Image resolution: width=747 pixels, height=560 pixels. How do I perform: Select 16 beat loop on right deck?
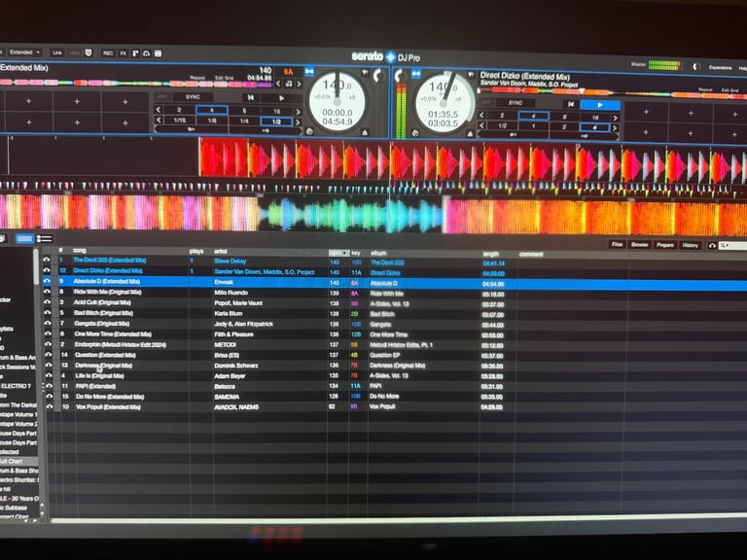[x=595, y=117]
